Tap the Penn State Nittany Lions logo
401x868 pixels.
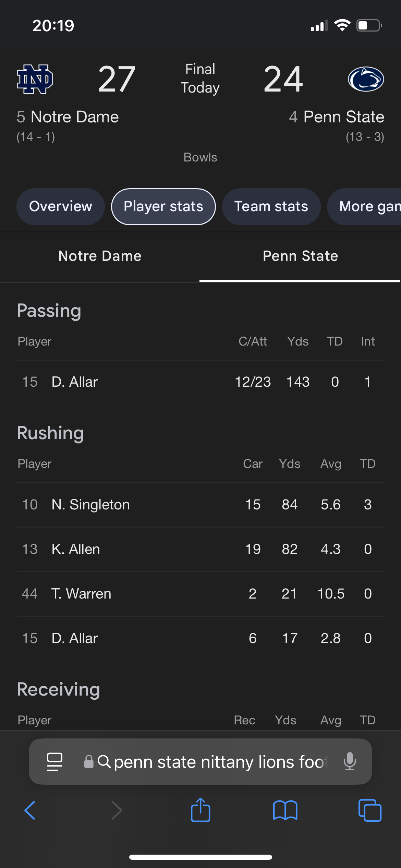click(x=366, y=79)
